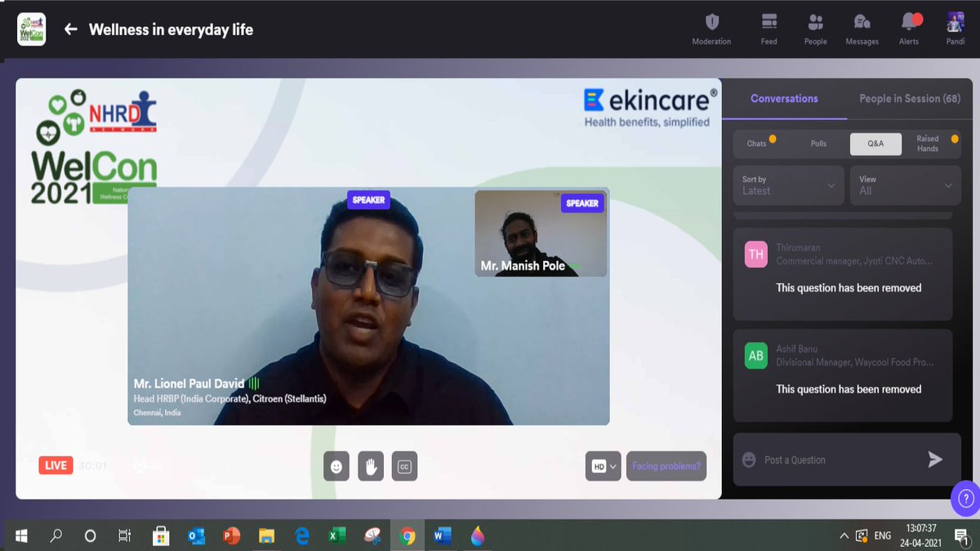Select the Raised Hands tab
The width and height of the screenshot is (980, 551).
(931, 144)
